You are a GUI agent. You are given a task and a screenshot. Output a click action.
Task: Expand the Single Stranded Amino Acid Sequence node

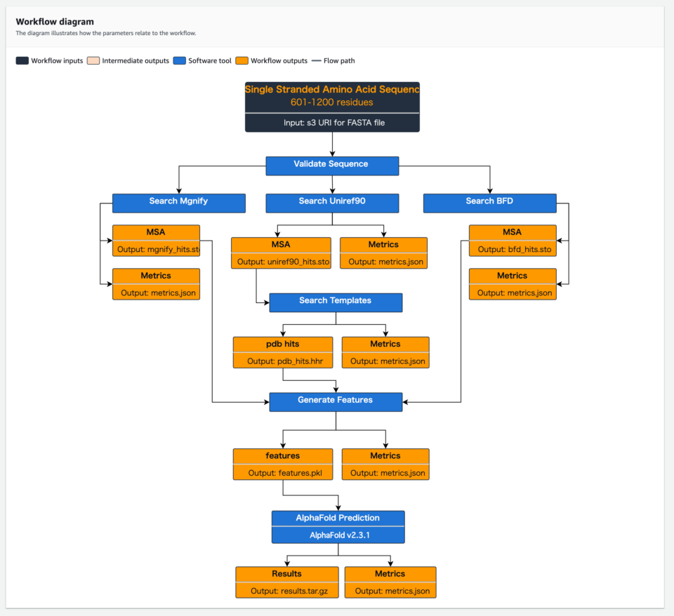pos(331,105)
